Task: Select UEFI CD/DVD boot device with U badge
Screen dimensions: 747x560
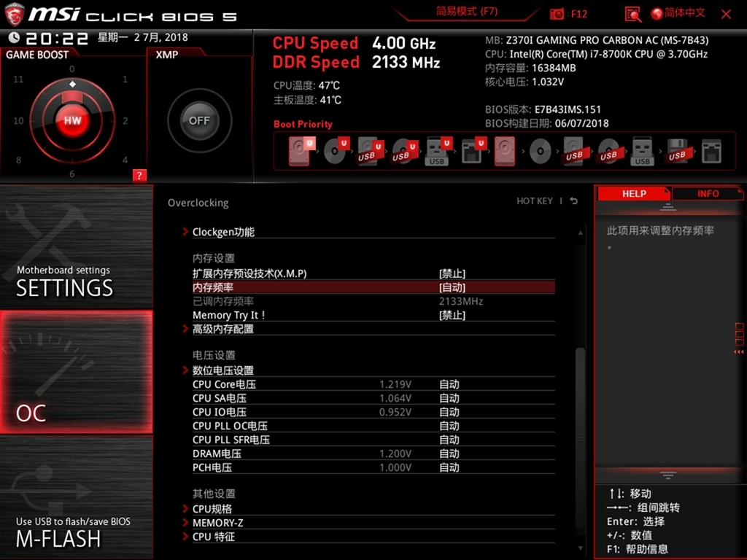Action: point(336,151)
